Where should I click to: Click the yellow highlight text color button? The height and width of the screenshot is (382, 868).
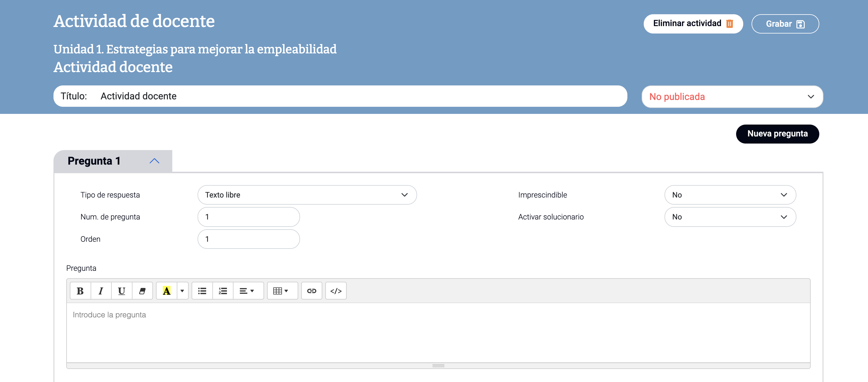[166, 291]
